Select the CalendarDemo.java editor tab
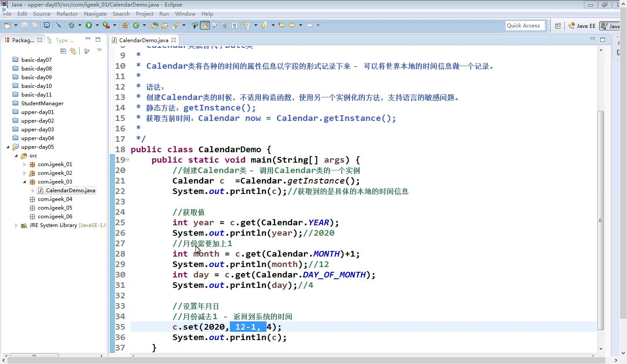627x364 pixels. click(143, 40)
